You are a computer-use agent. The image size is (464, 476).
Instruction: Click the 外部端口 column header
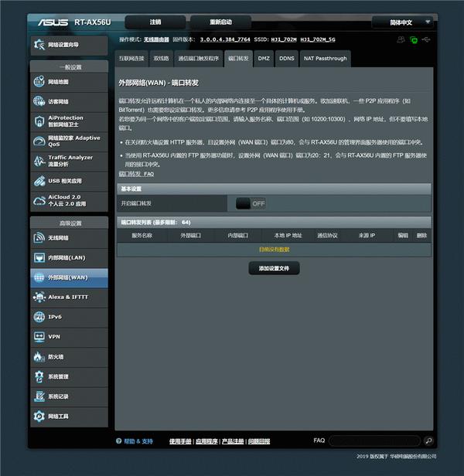[190, 236]
